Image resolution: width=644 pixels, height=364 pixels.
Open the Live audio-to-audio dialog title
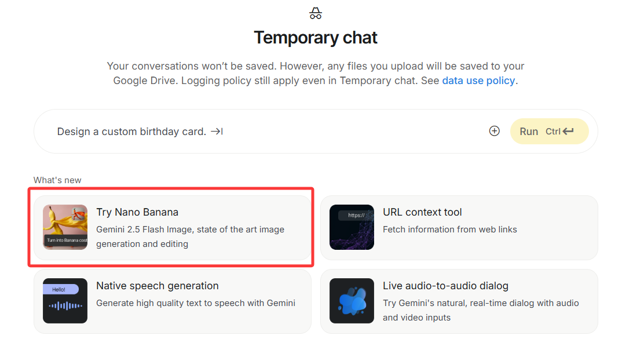[x=445, y=286]
